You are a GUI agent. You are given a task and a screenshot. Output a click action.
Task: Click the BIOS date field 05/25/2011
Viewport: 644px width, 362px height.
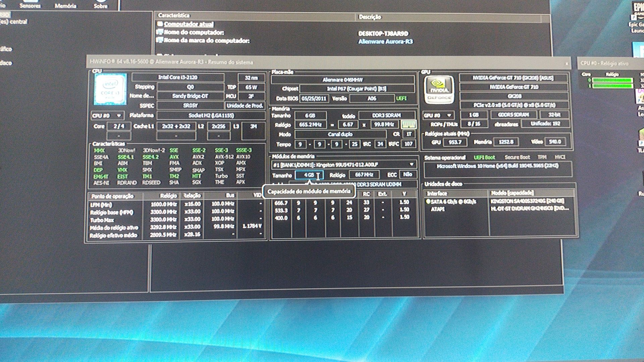(x=314, y=99)
